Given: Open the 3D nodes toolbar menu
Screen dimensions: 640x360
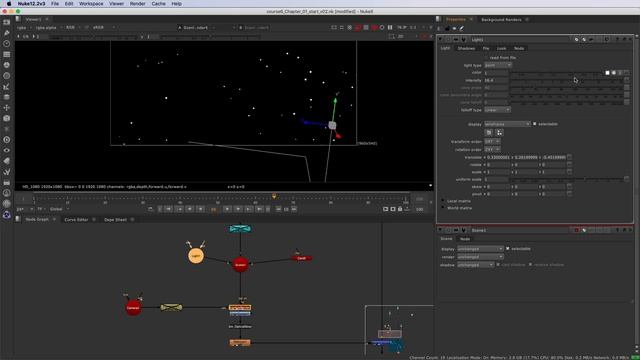Looking at the screenshot, I should point(7,118).
